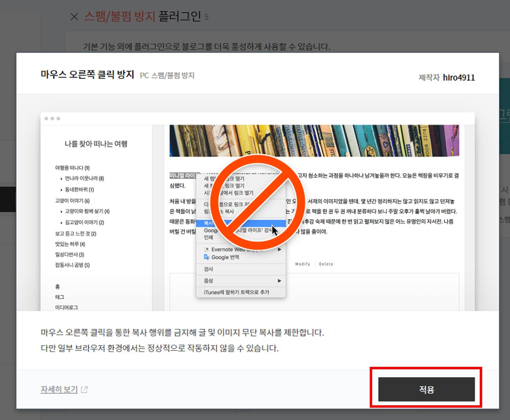
Task: Open 고양이 이야기 (6) category
Action: 72,201
